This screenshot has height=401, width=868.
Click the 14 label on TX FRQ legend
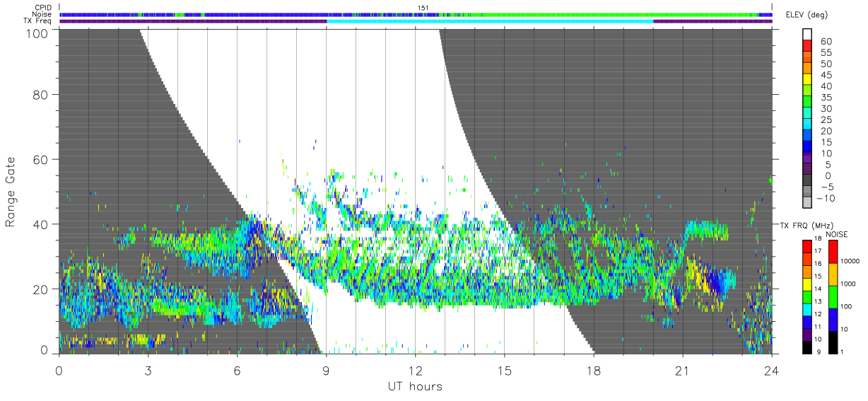[819, 289]
